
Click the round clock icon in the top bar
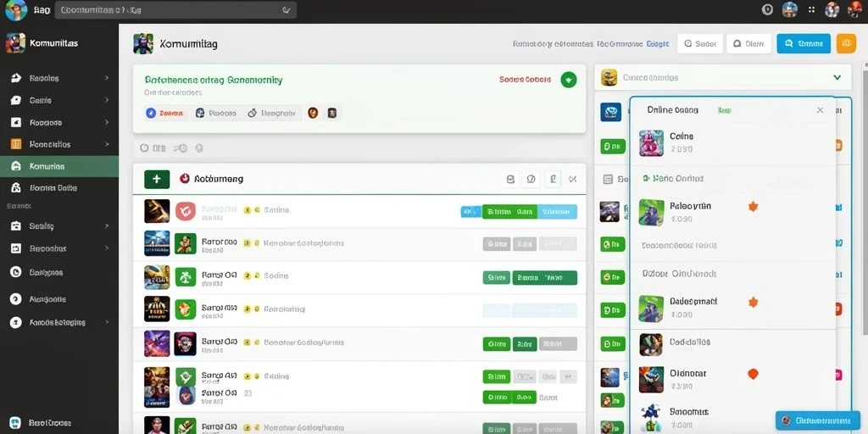coord(767,9)
